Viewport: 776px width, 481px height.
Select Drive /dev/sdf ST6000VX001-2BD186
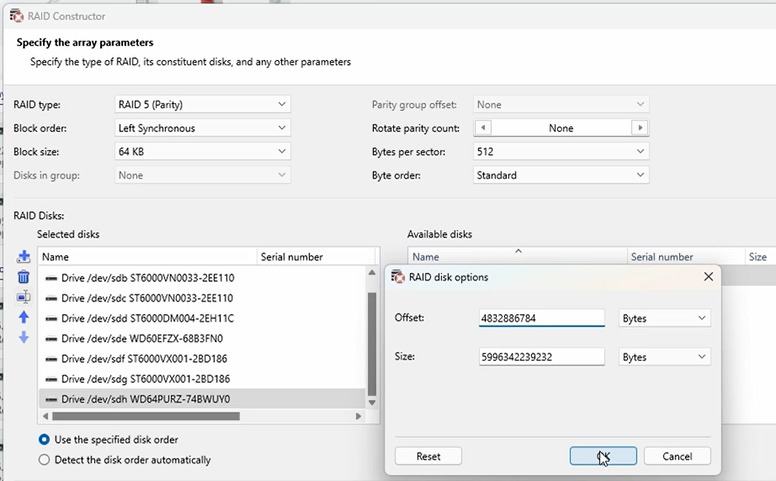pyautogui.click(x=202, y=359)
